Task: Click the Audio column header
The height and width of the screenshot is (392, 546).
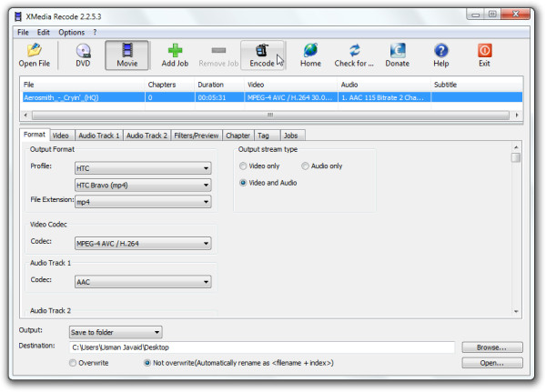Action: [384, 85]
